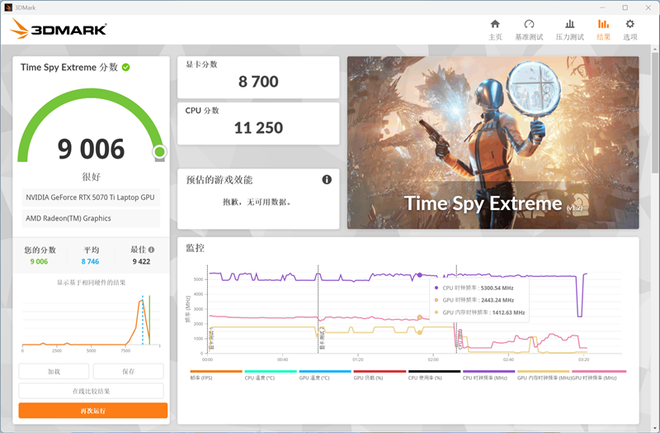Click the orange Run Again (再次运行) button

coord(93,410)
